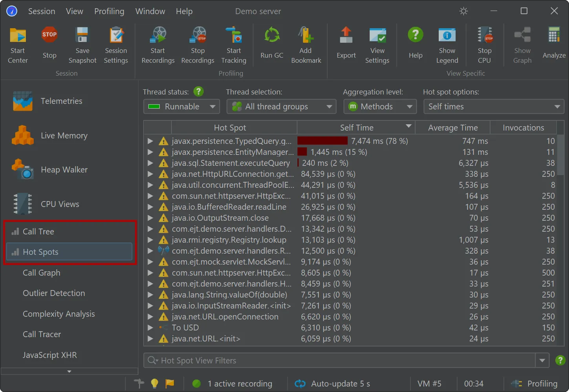
Task: Expand the java.rmi.registry.Registry.lookup row
Action: coord(150,240)
